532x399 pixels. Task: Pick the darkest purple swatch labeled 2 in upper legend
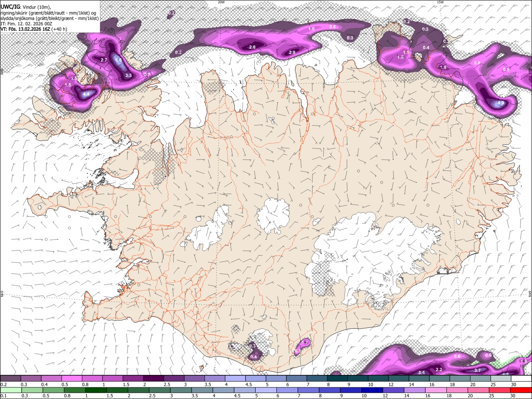[x=153, y=379]
